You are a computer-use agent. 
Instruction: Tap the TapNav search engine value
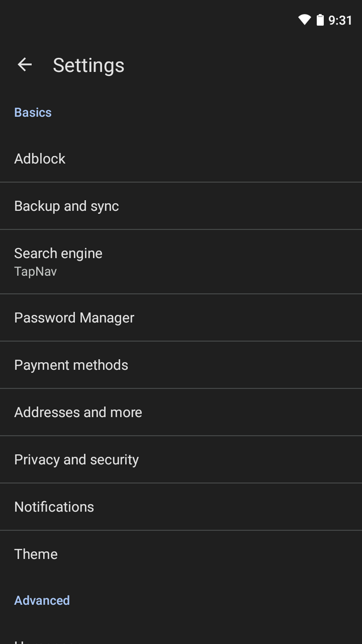pos(36,271)
